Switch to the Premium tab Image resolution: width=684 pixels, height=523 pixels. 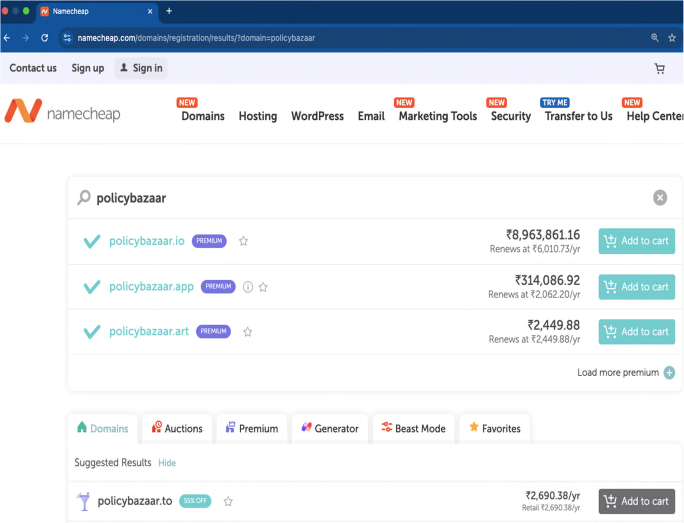point(252,428)
